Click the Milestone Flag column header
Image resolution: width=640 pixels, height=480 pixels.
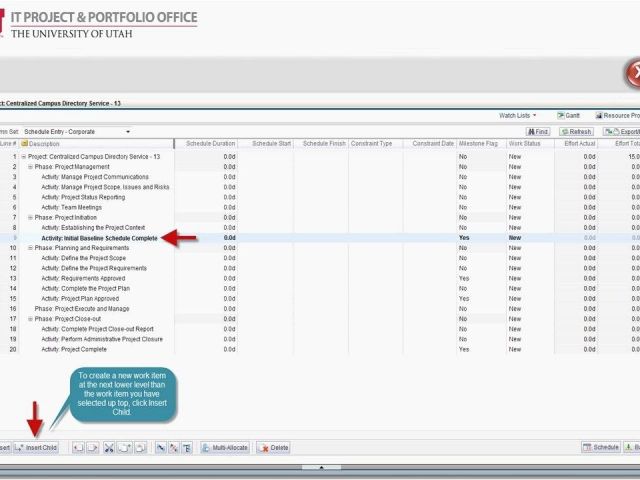click(x=480, y=144)
